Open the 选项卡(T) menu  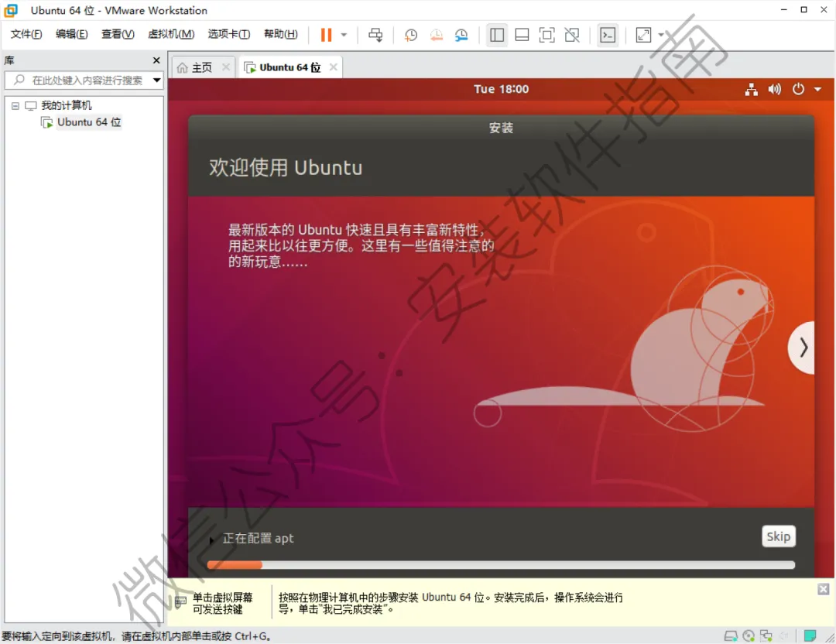tap(228, 34)
